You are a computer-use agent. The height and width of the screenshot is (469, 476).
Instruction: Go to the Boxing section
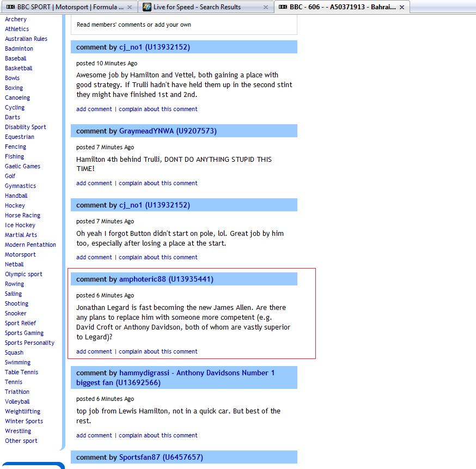[x=14, y=88]
